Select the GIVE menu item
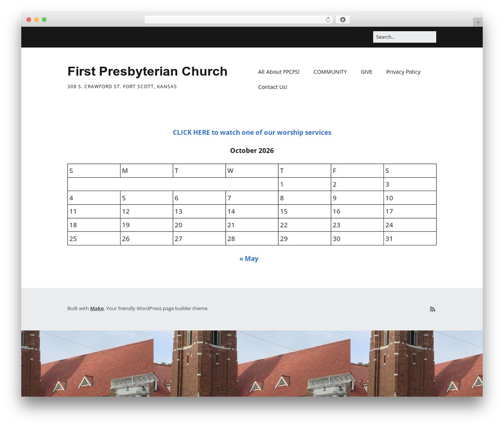The image size is (504, 427). click(x=366, y=72)
